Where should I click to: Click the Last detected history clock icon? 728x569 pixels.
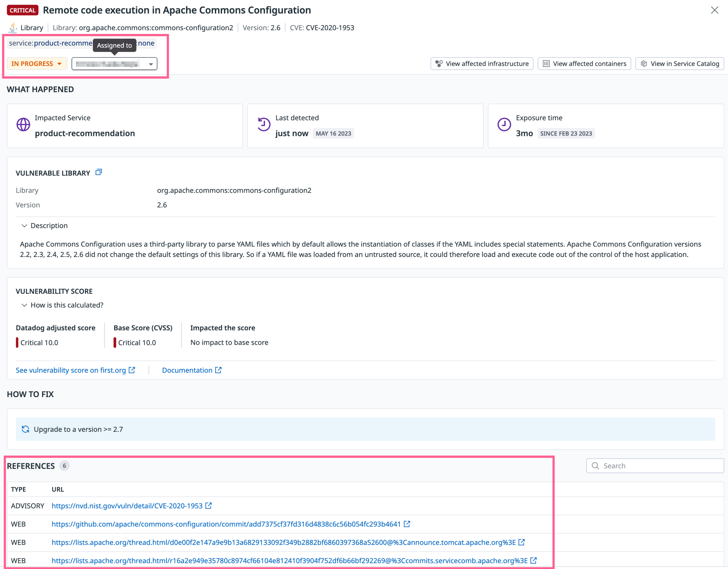(x=264, y=125)
